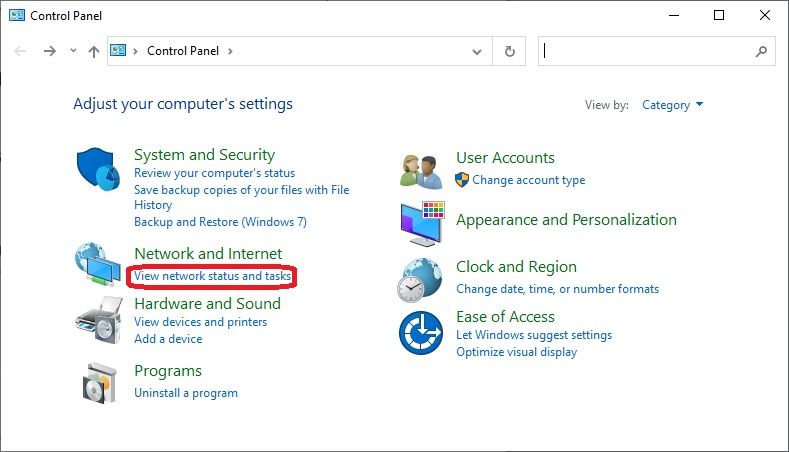This screenshot has height=452, width=789.
Task: Refresh the Control Panel view
Action: click(x=509, y=51)
